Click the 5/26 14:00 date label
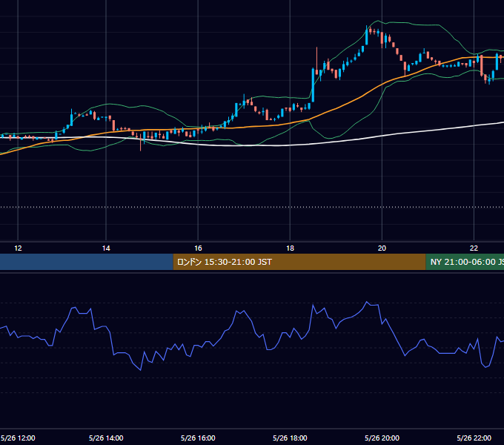The image size is (504, 445). [106, 438]
